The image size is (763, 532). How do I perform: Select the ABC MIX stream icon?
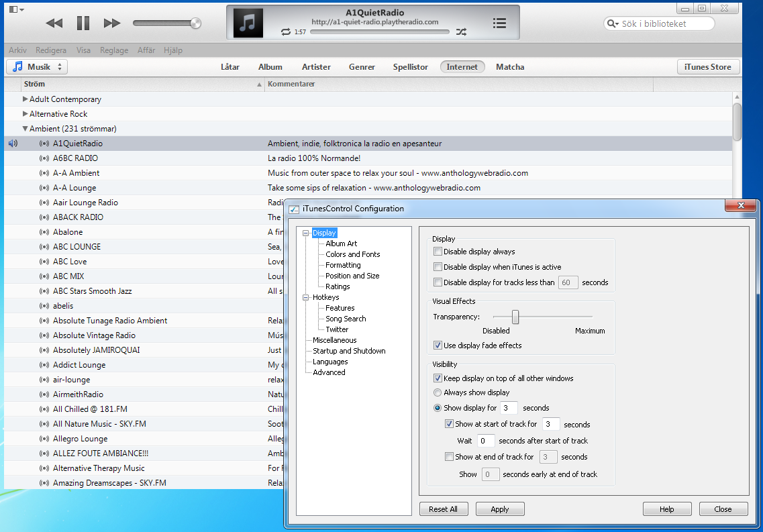(x=44, y=276)
